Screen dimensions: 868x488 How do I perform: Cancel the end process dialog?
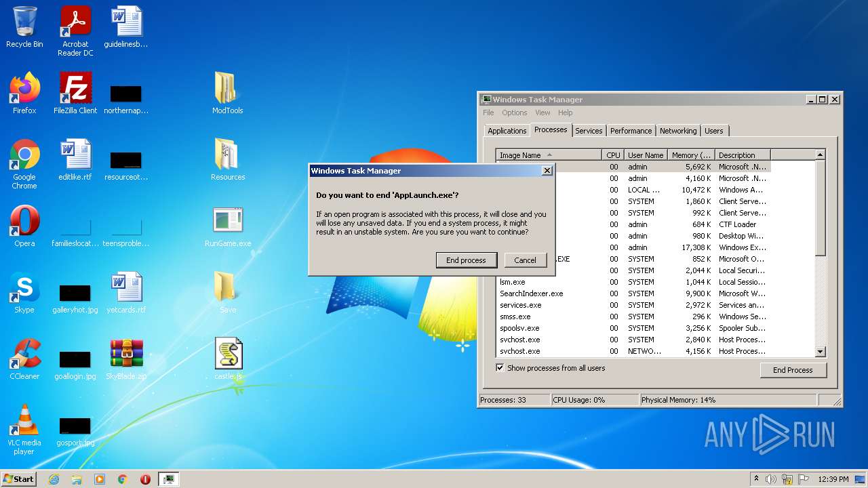pos(525,260)
